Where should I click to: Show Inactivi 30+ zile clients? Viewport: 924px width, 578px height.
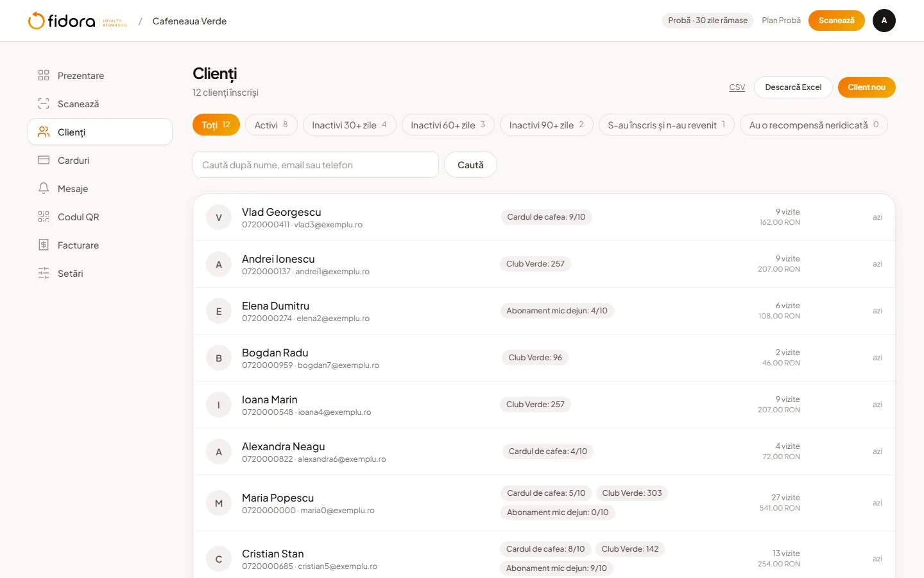350,125
